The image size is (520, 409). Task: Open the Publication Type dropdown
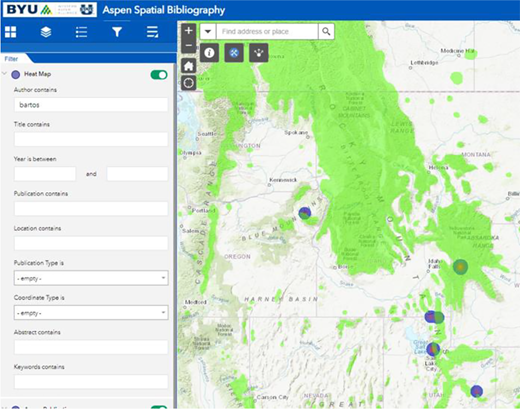click(x=91, y=278)
